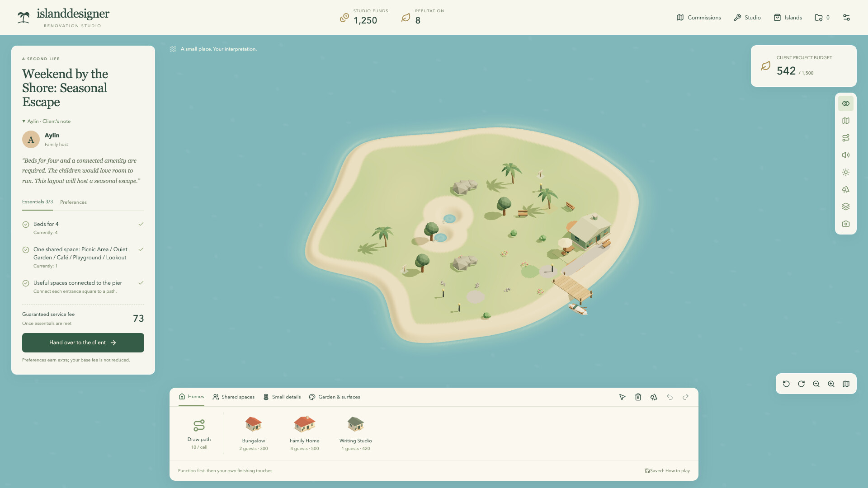This screenshot has width=868, height=488.
Task: Toggle the sun daylight icon
Action: (x=845, y=172)
